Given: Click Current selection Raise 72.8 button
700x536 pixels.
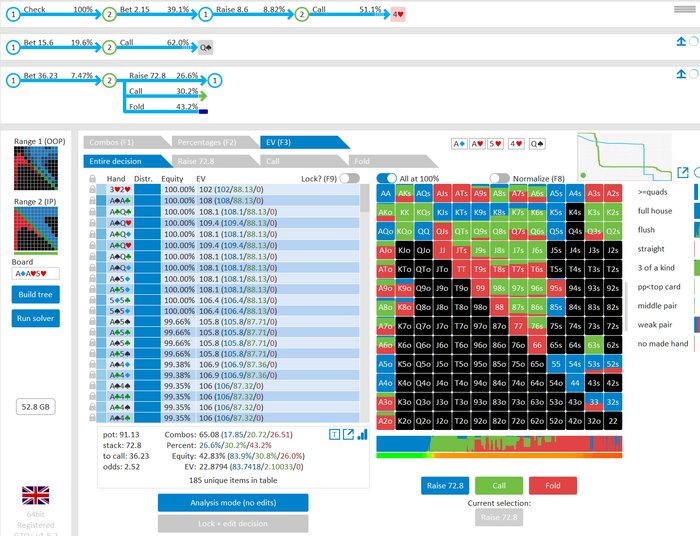Looking at the screenshot, I should point(499,517).
